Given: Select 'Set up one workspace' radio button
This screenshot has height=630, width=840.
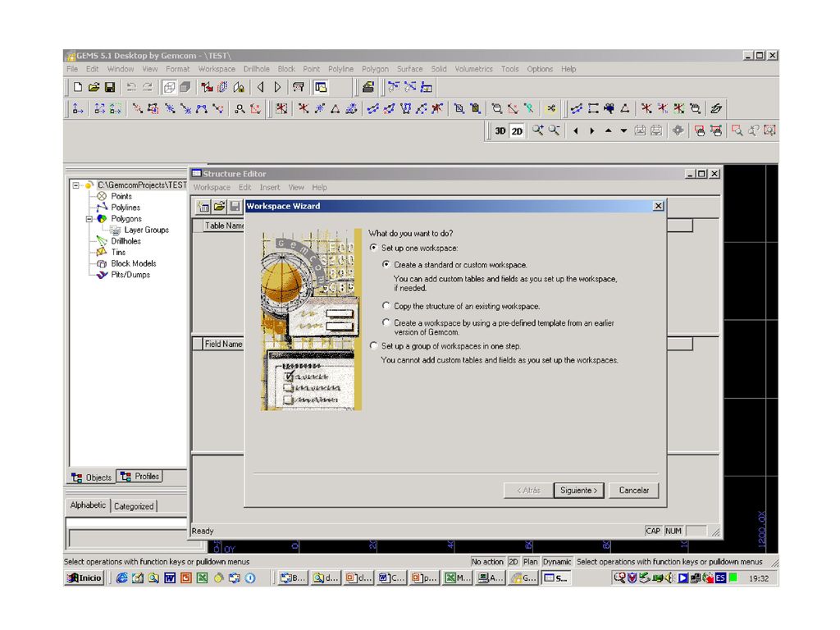Looking at the screenshot, I should (374, 248).
